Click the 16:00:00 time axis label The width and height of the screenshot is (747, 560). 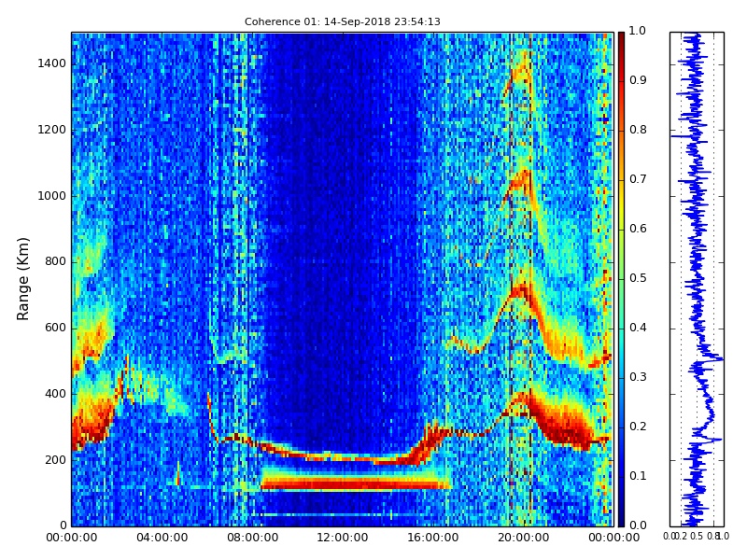point(433,538)
